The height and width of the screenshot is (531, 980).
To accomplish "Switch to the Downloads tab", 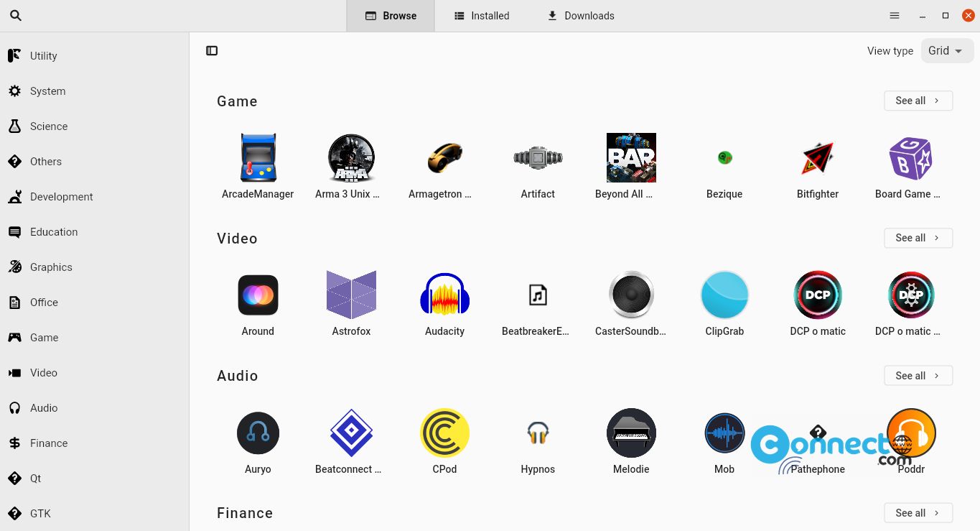I will [x=581, y=16].
